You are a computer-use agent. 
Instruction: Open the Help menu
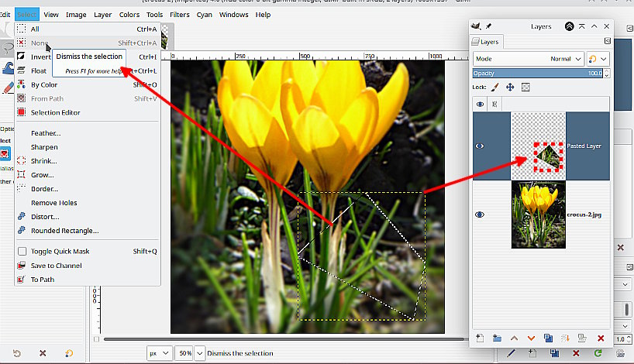(263, 15)
